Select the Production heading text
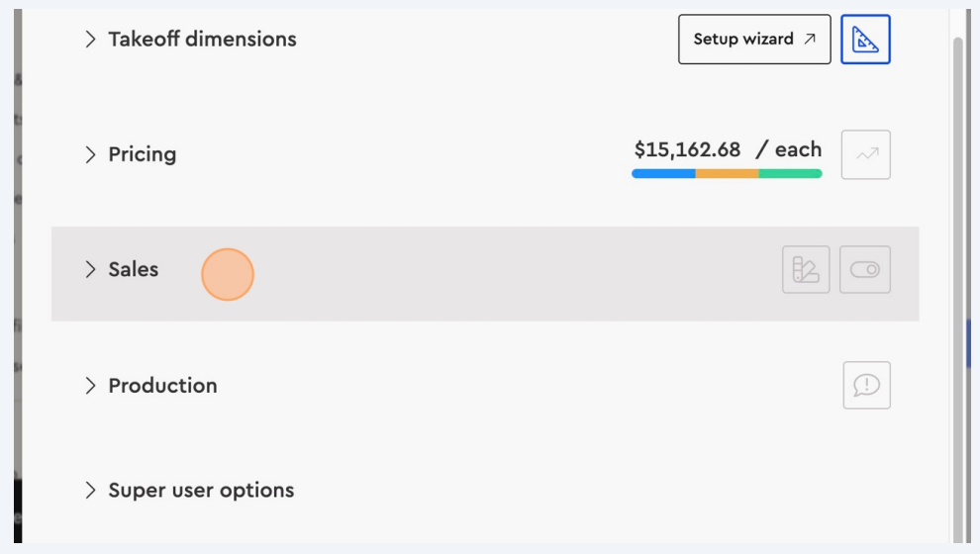980x554 pixels. (162, 386)
